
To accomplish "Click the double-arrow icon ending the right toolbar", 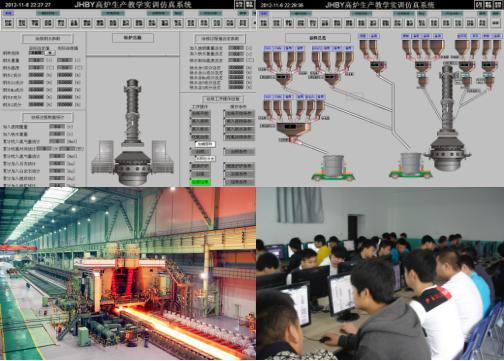I will click(x=495, y=23).
